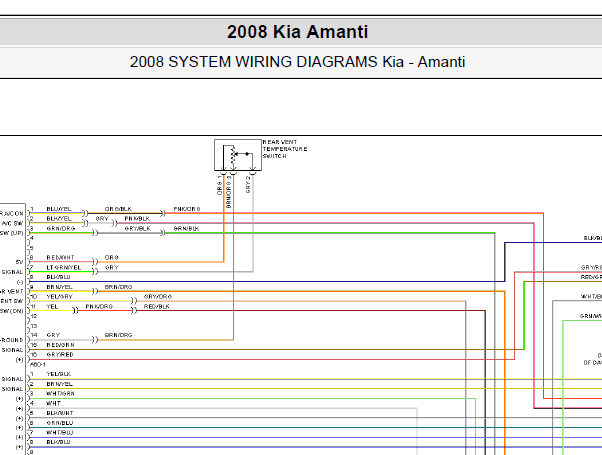Click "PNK/ORG" label after the YEL wire
This screenshot has width=602, height=455.
coord(99,306)
